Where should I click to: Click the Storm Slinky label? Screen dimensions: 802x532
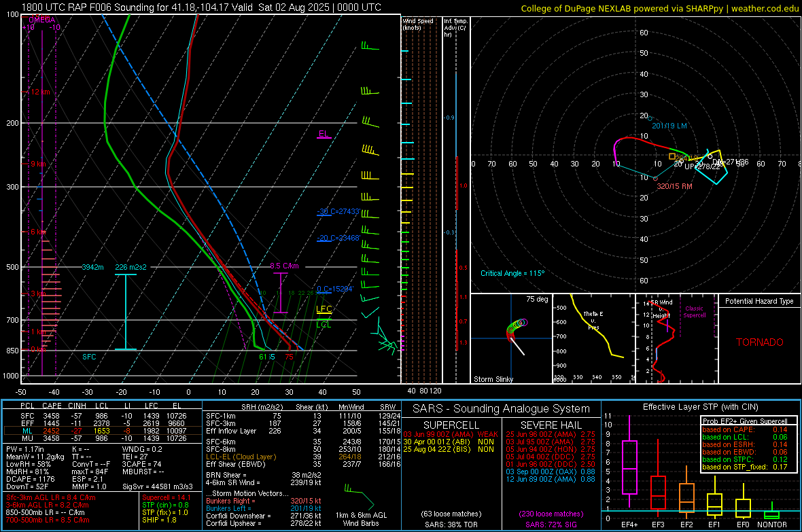click(x=493, y=379)
